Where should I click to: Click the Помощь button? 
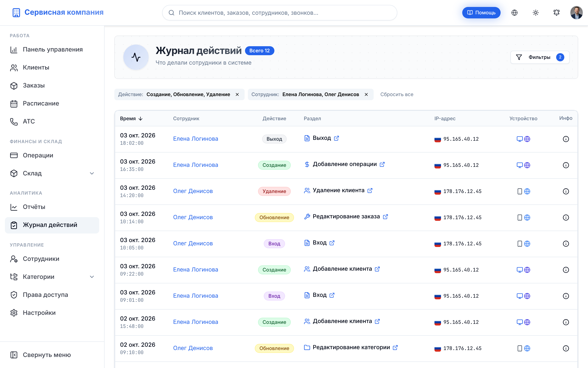coord(481,13)
